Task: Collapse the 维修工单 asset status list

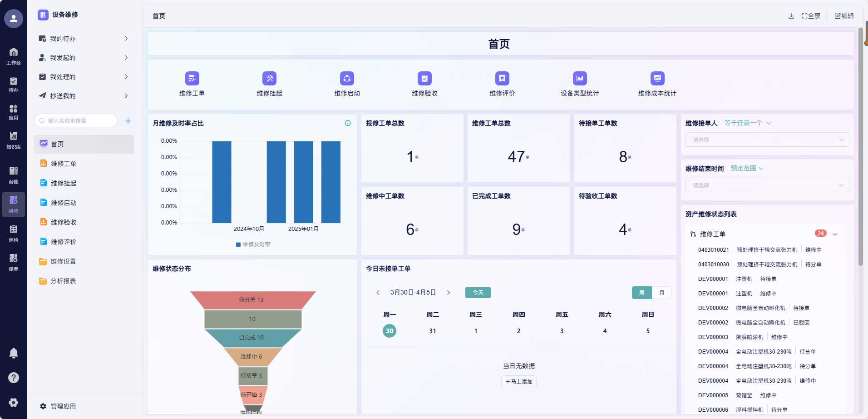Action: (x=835, y=234)
